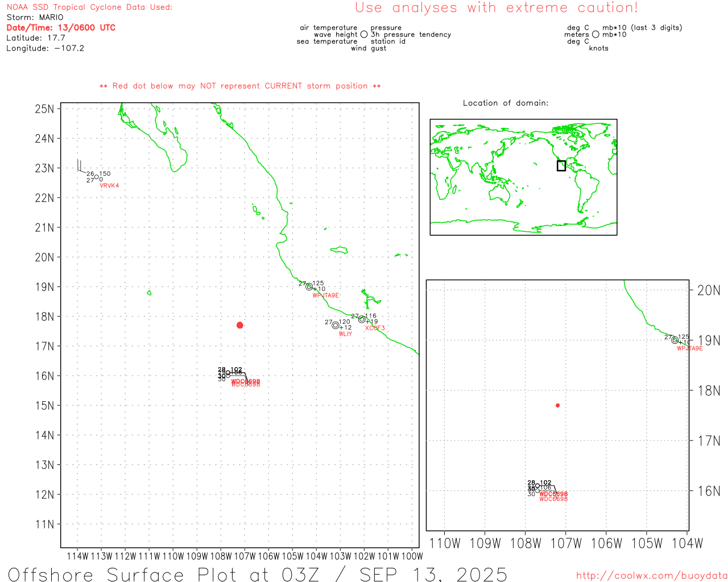Viewport: 728px width, 582px height.
Task: Click WPJTA9E label on the zoomed inset map
Action: click(x=690, y=348)
